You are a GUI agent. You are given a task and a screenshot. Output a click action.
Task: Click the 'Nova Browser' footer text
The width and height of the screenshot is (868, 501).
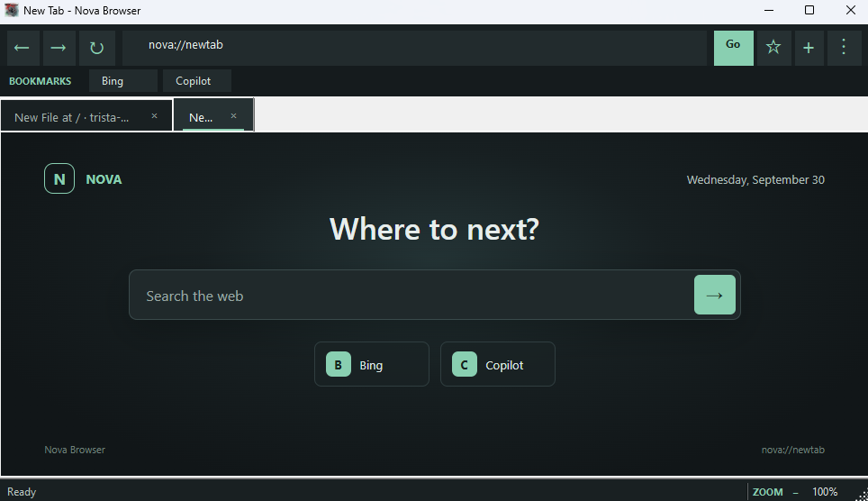pyautogui.click(x=75, y=450)
